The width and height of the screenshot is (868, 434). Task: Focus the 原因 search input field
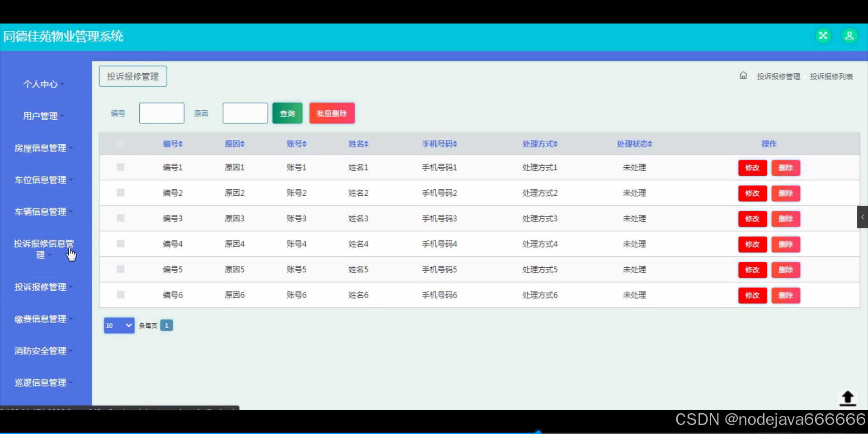click(245, 113)
